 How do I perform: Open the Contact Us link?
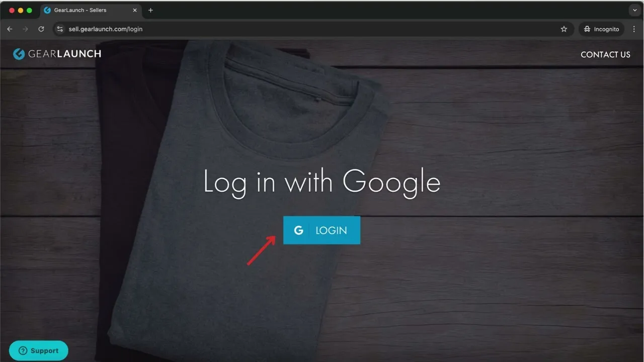coord(605,54)
